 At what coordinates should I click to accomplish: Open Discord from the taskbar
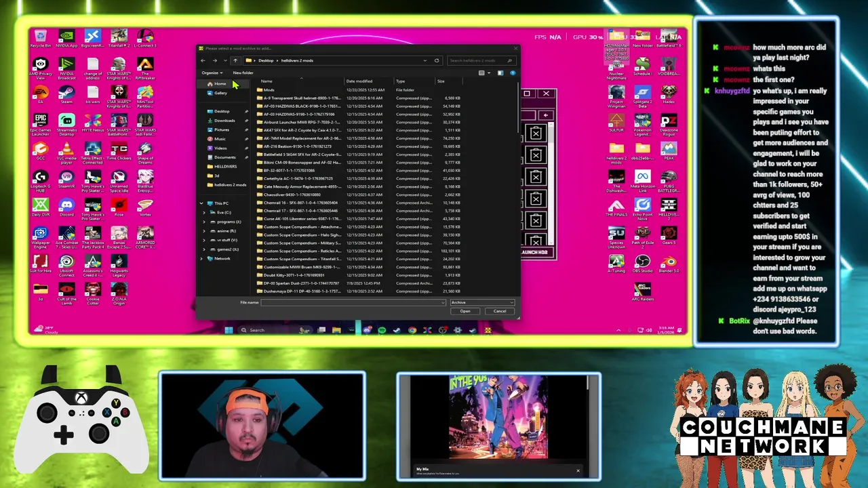click(367, 330)
